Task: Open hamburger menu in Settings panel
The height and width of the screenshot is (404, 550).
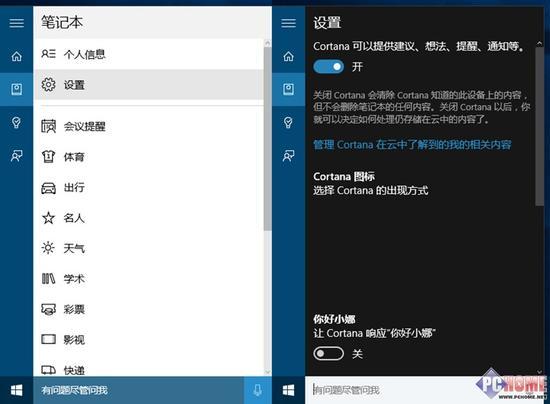Action: (288, 23)
